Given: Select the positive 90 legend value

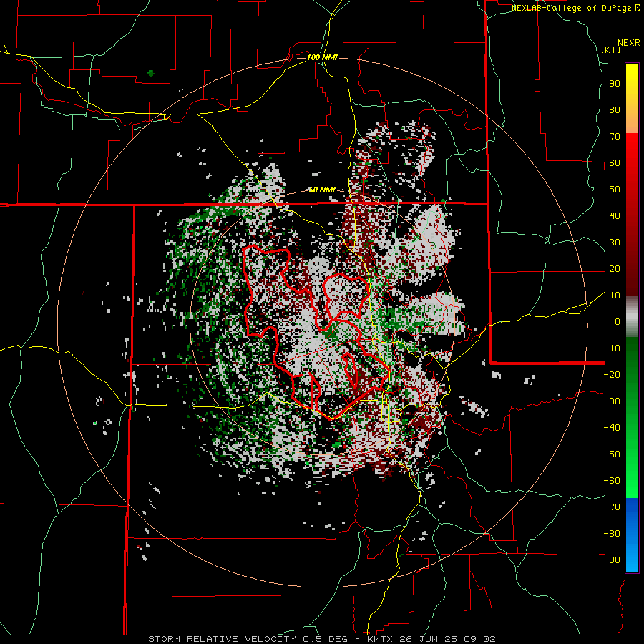Looking at the screenshot, I should click(x=615, y=84).
